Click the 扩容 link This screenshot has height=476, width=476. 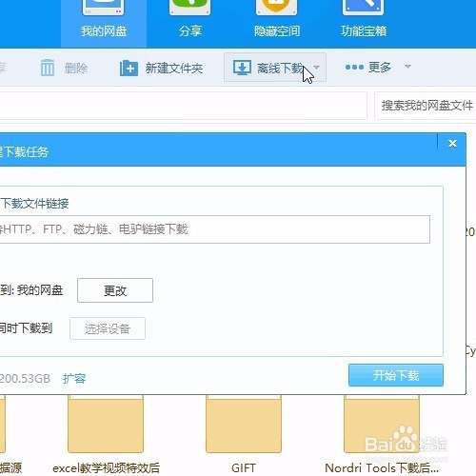click(74, 378)
